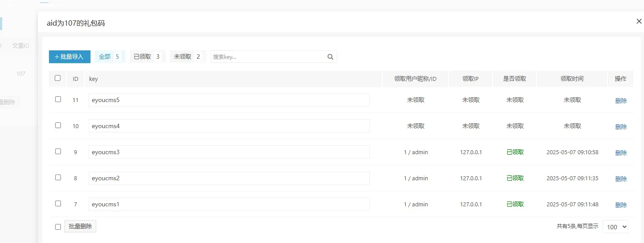Image resolution: width=644 pixels, height=243 pixels.
Task: Open the page size dropdown showing 100
Action: [615, 227]
